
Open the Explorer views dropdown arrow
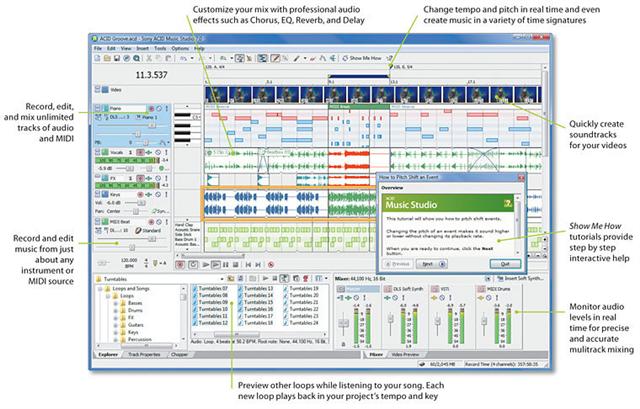pos(326,278)
